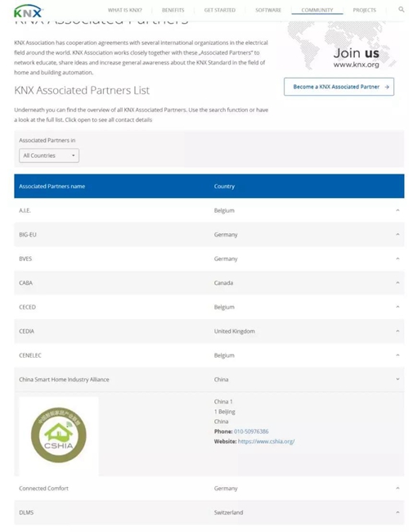This screenshot has height=532, width=409.
Task: Open the All Countries dropdown
Action: pyautogui.click(x=49, y=156)
